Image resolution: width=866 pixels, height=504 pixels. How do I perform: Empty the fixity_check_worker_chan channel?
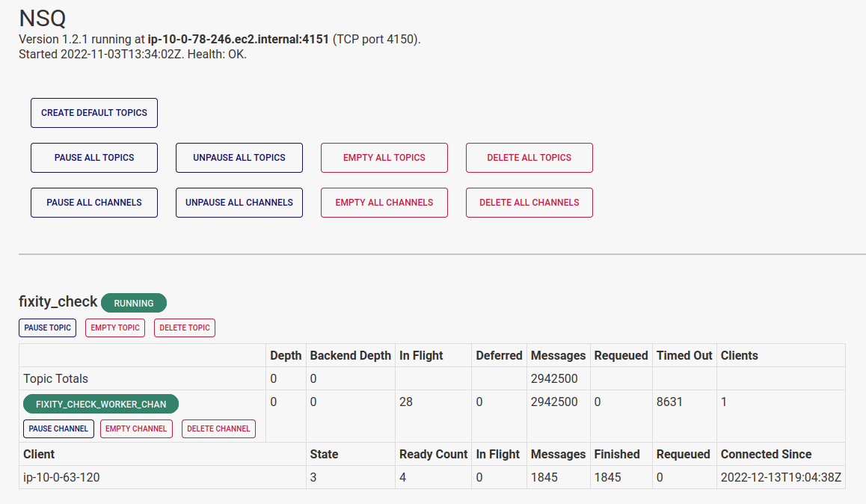click(136, 429)
